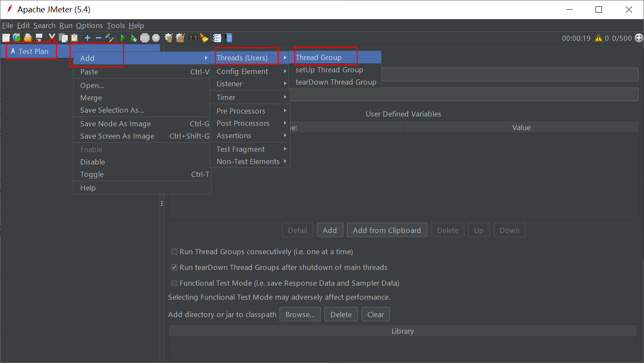Click Paste in context menu
Image resolution: width=644 pixels, height=363 pixels.
[142, 72]
